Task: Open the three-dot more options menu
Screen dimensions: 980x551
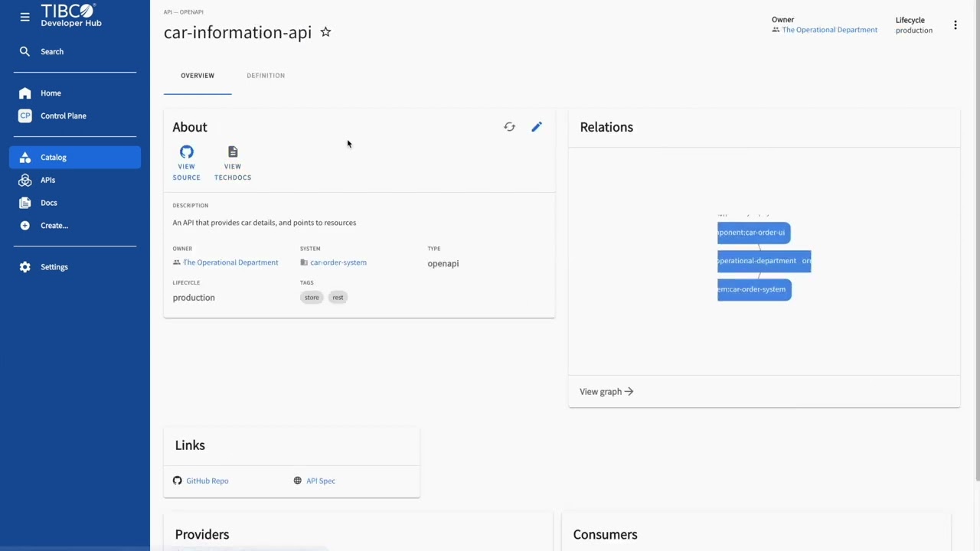Action: [955, 25]
